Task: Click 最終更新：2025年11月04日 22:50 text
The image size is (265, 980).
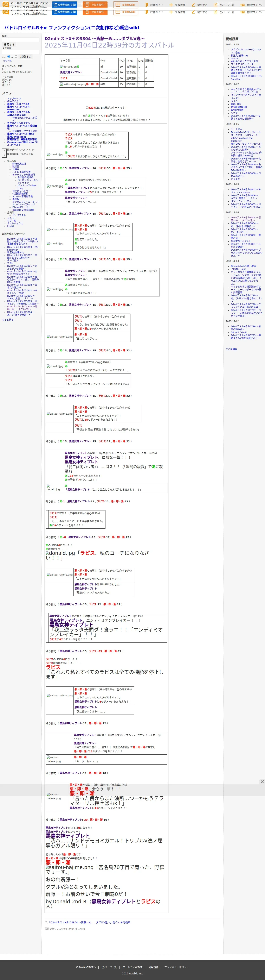Action: tap(65, 929)
